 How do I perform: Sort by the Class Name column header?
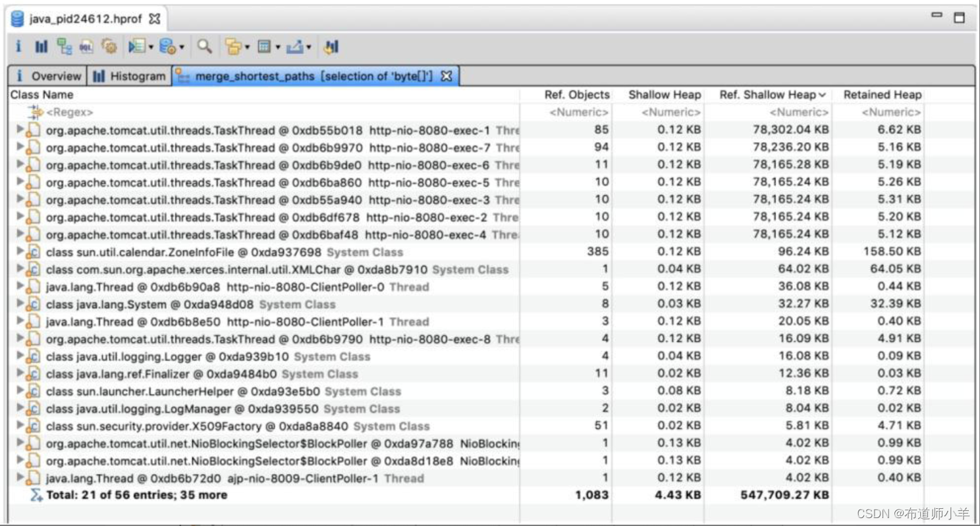[x=263, y=95]
